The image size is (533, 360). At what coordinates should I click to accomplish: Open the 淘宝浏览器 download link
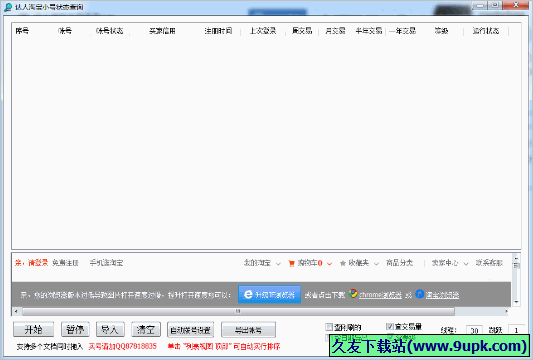(x=442, y=295)
